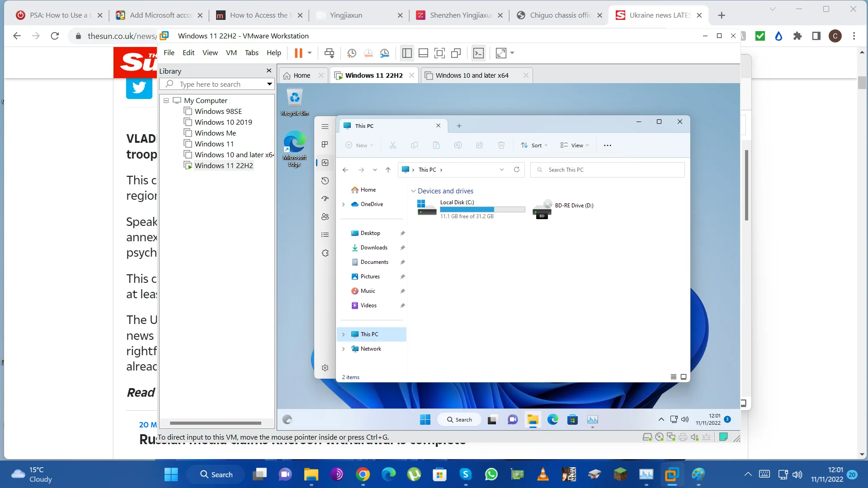Select Windows 98SE in library
Image resolution: width=868 pixels, height=488 pixels.
pyautogui.click(x=218, y=111)
